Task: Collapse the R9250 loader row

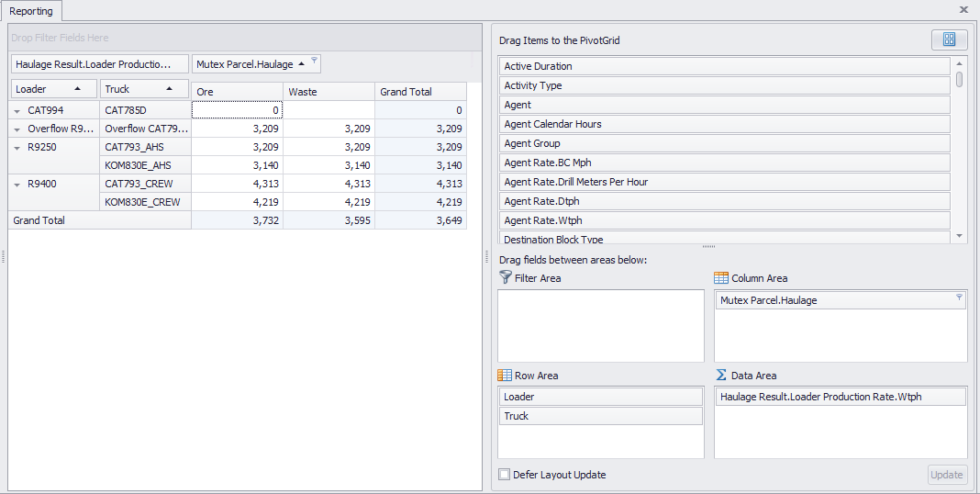Action: tap(17, 147)
